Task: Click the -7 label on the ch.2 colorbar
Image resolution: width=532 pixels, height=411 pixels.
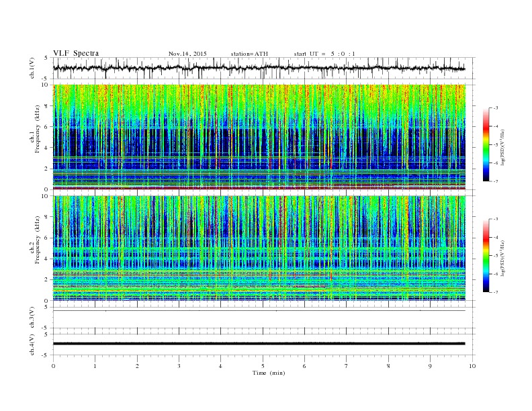Action: click(x=495, y=292)
